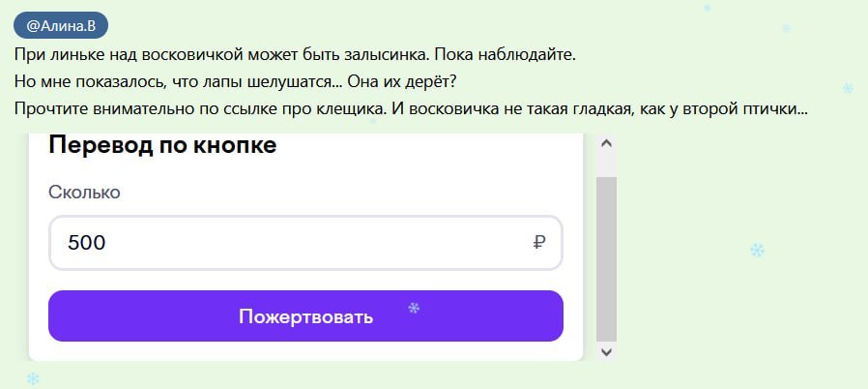The image size is (868, 389).
Task: Click the snowflake on the Пожертвовать button
Action: tap(414, 309)
